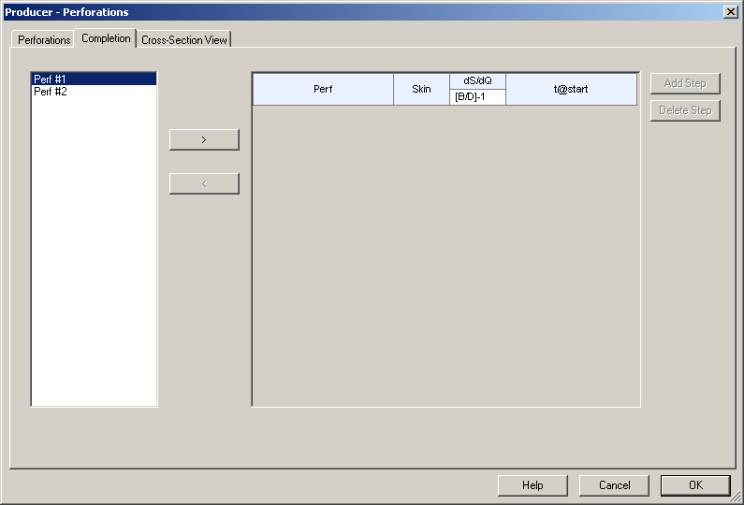Open Help for this dialog

[533, 485]
